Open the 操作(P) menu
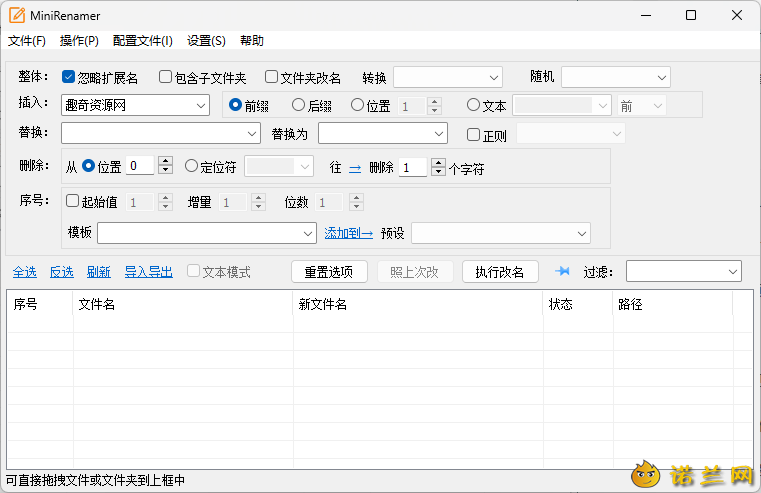 (79, 41)
